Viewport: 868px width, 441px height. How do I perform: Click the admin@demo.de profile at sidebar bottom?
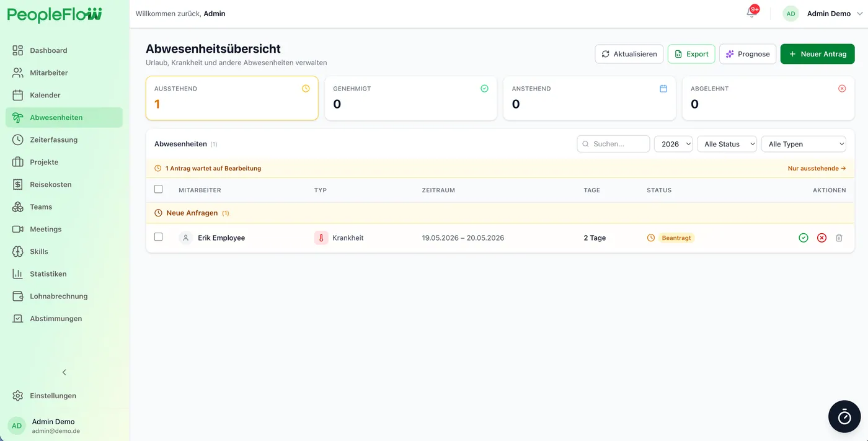(64, 425)
